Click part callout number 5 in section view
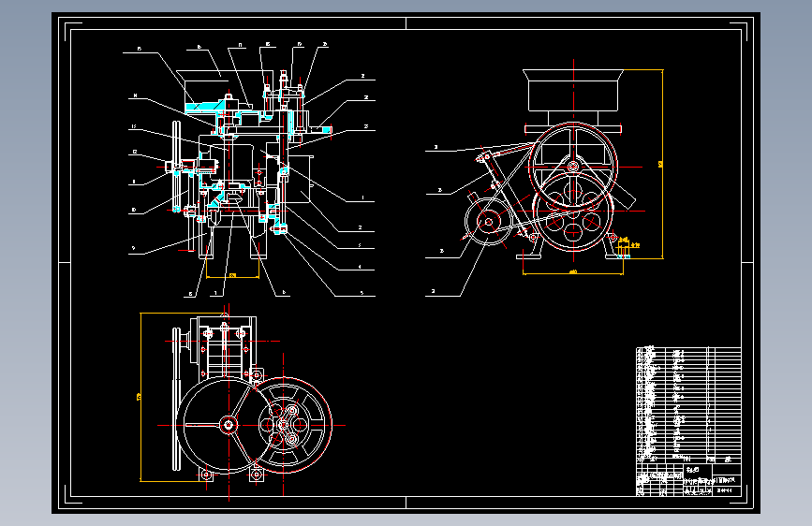The width and height of the screenshot is (812, 526). 362,293
